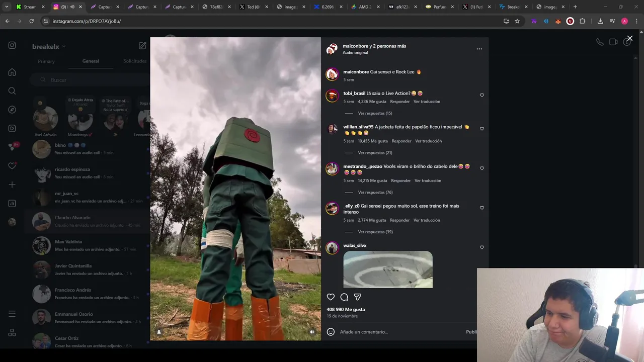Open ricardo espinoza conversation

coord(87,173)
